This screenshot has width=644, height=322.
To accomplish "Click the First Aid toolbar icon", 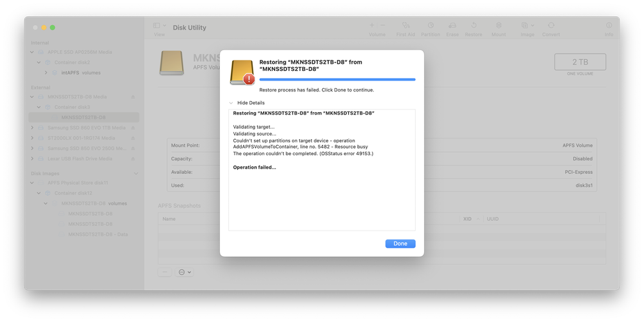I will point(405,25).
